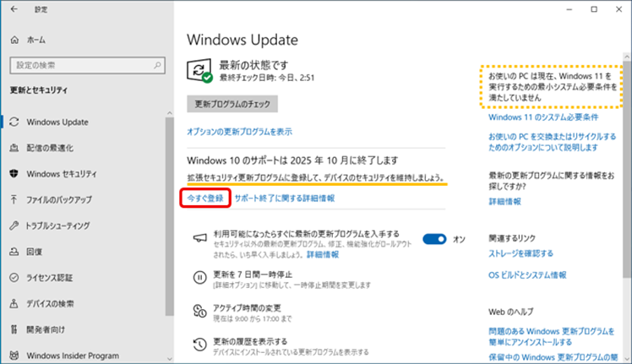The width and height of the screenshot is (632, 364).
Task: Click the 回復 recovery icon
Action: point(14,252)
